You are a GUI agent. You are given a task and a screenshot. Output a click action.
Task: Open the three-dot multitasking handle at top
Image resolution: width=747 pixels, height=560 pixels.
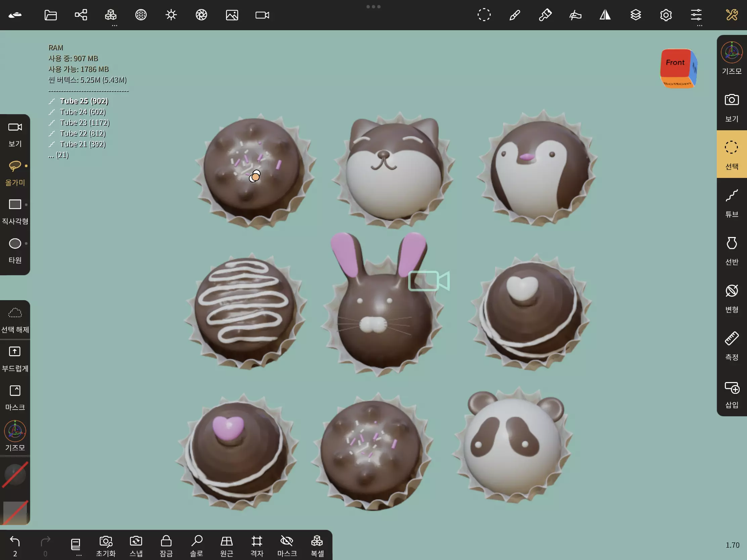[373, 6]
